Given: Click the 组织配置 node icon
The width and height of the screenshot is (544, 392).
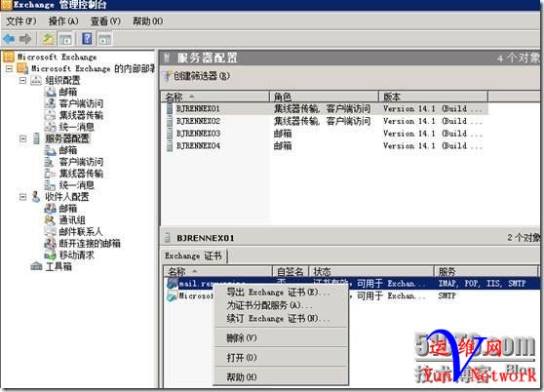Looking at the screenshot, I should click(x=36, y=81).
